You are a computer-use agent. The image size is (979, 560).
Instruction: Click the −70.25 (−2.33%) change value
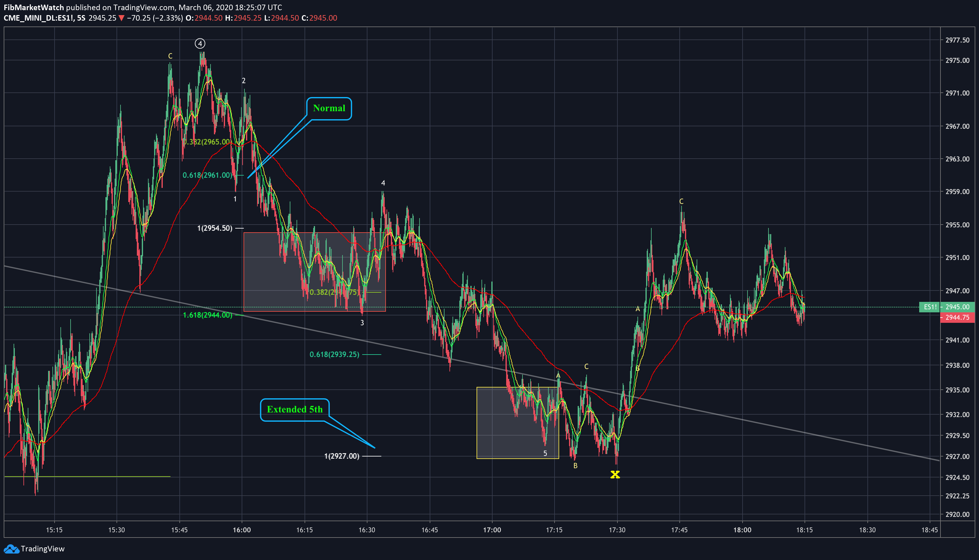click(155, 18)
